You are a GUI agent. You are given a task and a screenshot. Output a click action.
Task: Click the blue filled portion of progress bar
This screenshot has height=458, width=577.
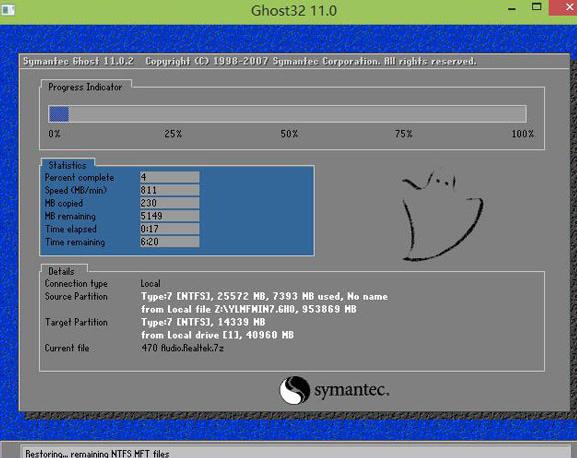pos(59,114)
